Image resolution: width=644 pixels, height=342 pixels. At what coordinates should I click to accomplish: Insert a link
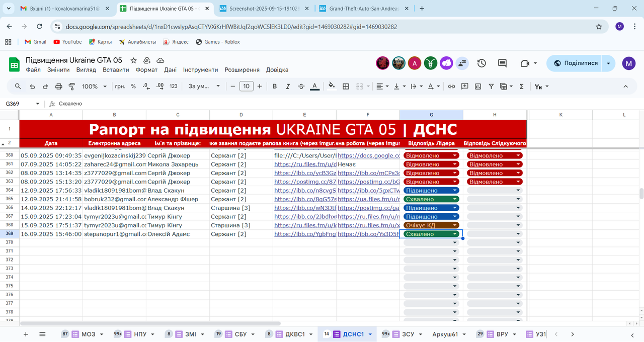451,87
